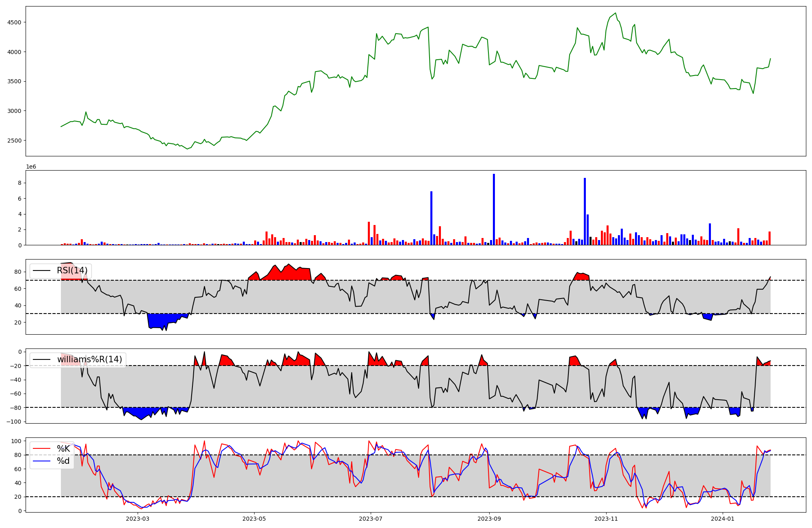Screen dimensions: 812x528
Task: Click the RSI(14) legend label
Action: pyautogui.click(x=72, y=270)
